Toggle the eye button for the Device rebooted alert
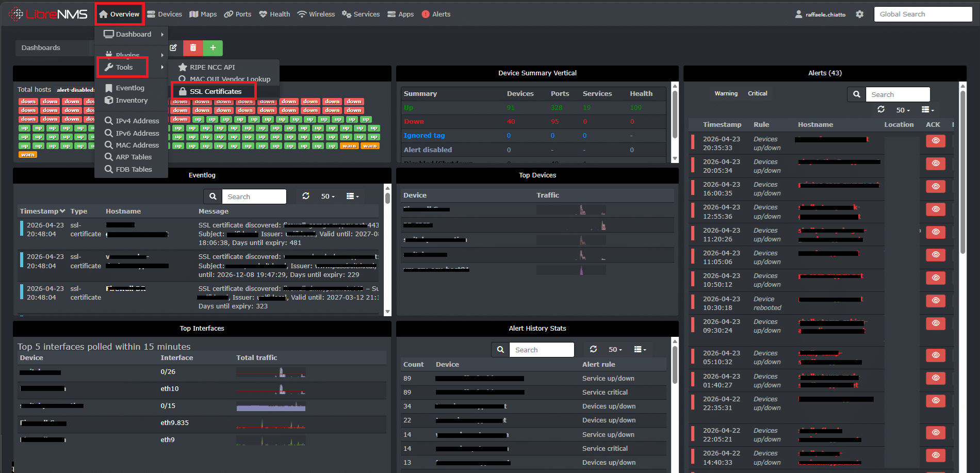The width and height of the screenshot is (980, 473). (936, 301)
